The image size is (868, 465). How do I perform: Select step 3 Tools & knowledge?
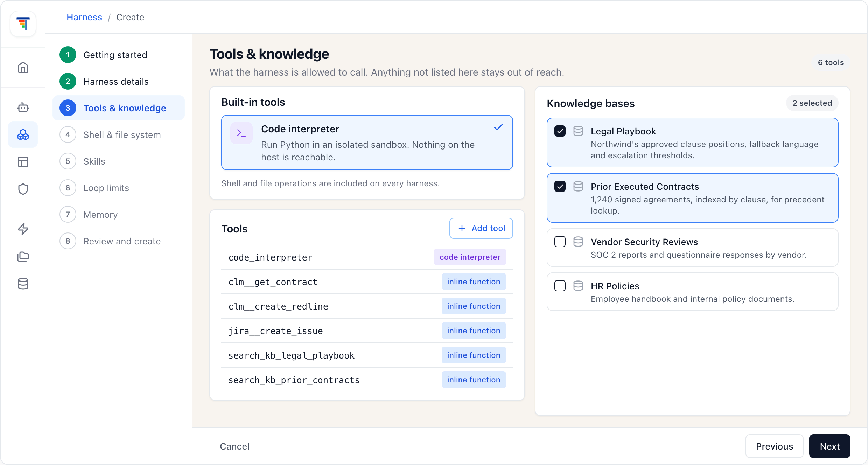tap(118, 108)
